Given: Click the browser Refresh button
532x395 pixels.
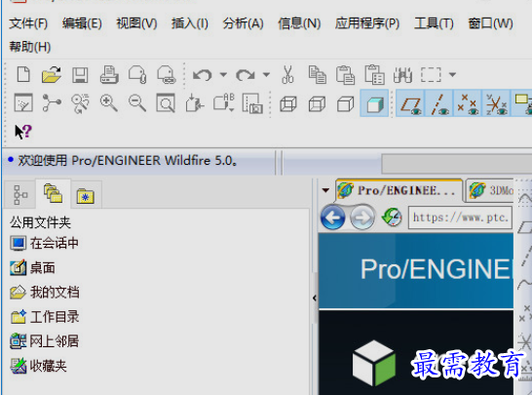Looking at the screenshot, I should tap(392, 217).
